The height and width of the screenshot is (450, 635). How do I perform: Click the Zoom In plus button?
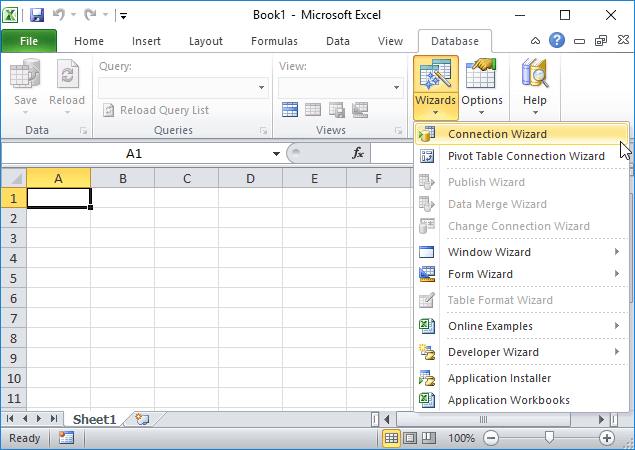(607, 438)
